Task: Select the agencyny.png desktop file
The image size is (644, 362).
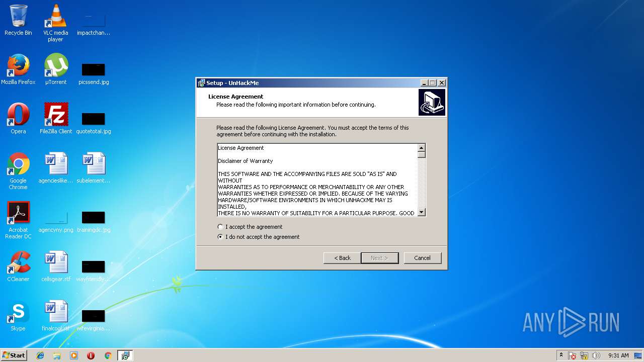Action: pyautogui.click(x=55, y=221)
